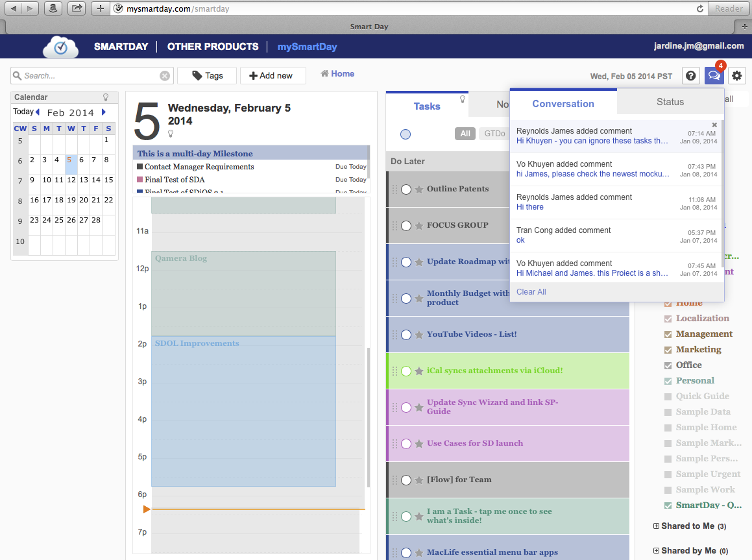Click the day view vertical scrollbar
This screenshot has width=752, height=560.
369,417
